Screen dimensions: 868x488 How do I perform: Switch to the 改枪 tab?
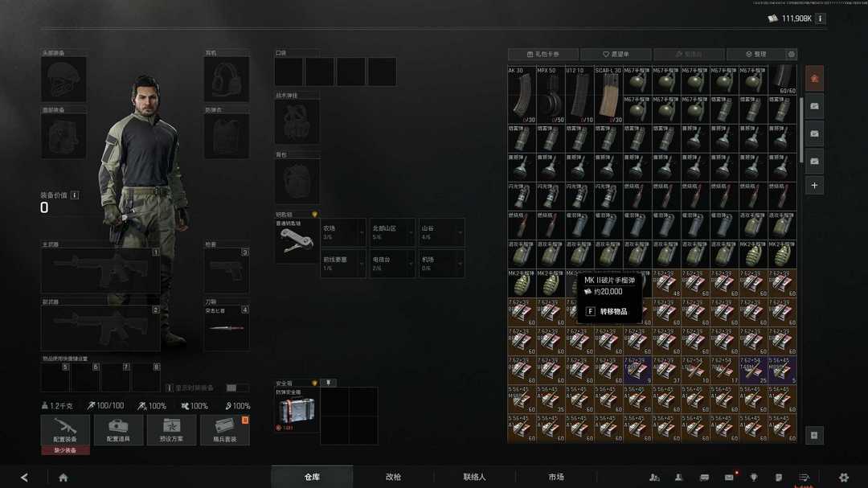click(393, 477)
